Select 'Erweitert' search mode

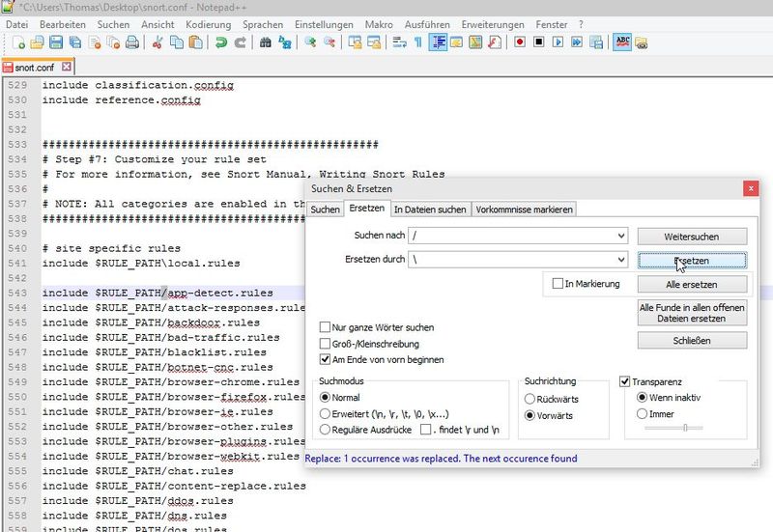tap(325, 414)
